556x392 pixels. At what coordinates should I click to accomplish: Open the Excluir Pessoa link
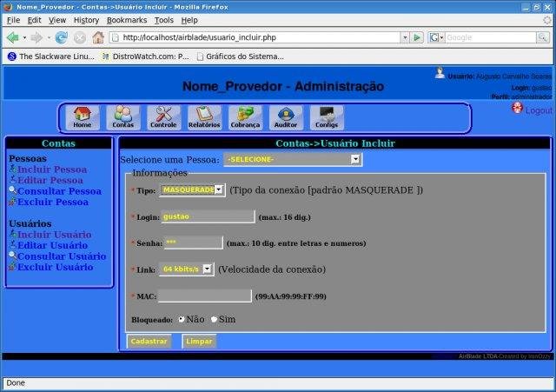[53, 203]
